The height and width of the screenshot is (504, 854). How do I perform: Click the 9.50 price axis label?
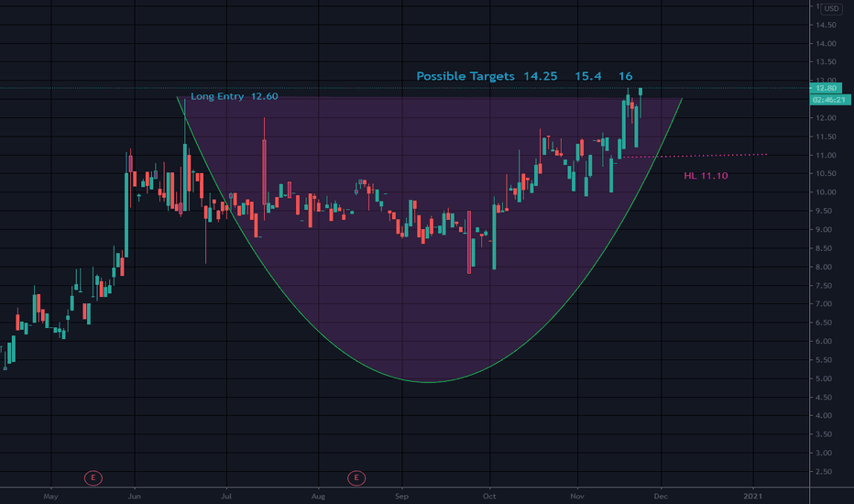click(x=826, y=211)
